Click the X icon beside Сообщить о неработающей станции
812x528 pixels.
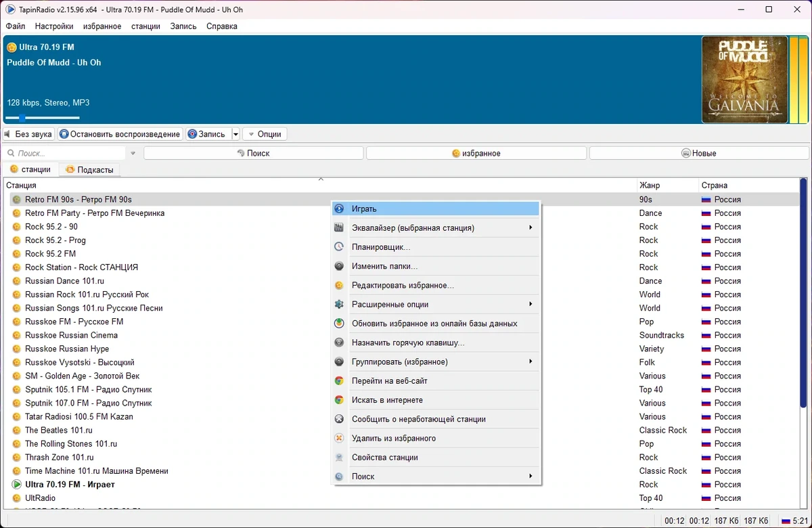[340, 419]
